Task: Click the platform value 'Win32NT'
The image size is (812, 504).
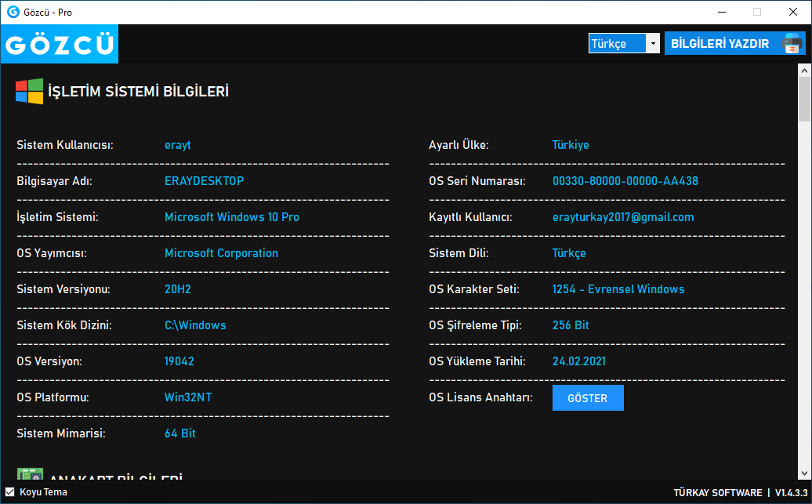Action: click(188, 397)
